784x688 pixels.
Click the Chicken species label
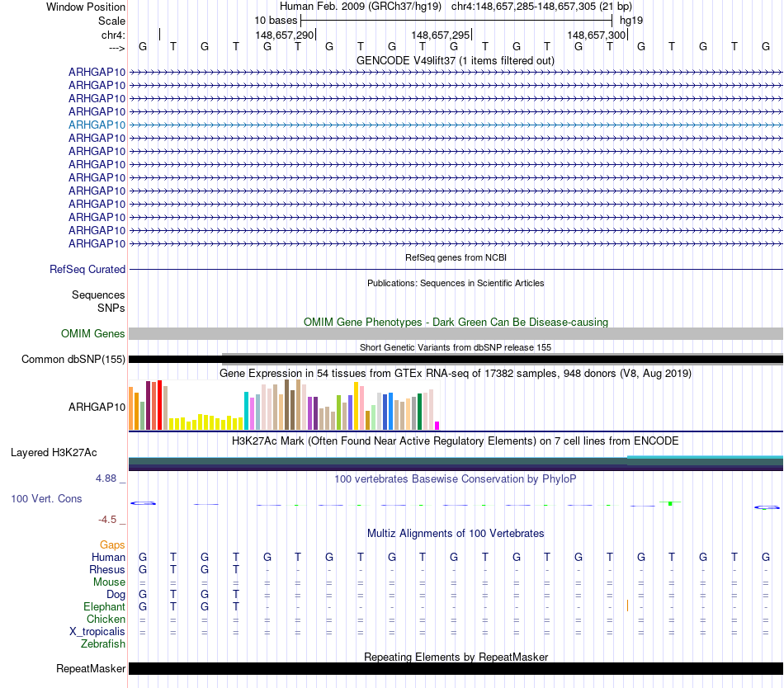tap(106, 619)
